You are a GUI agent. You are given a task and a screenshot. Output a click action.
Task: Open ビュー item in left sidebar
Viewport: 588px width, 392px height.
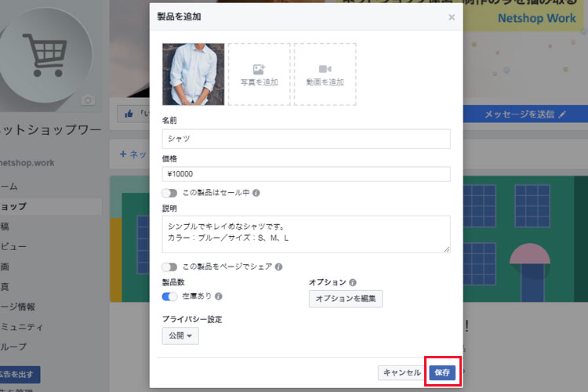tap(13, 246)
